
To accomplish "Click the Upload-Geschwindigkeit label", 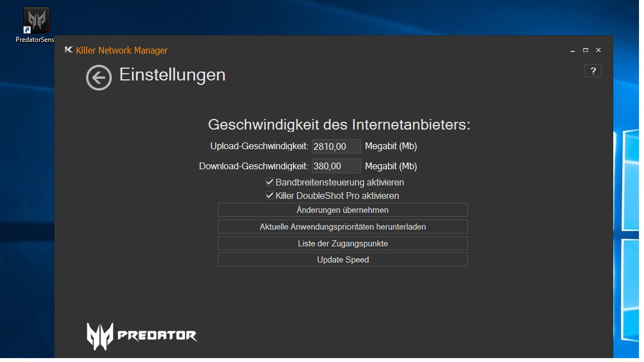I will [x=259, y=146].
